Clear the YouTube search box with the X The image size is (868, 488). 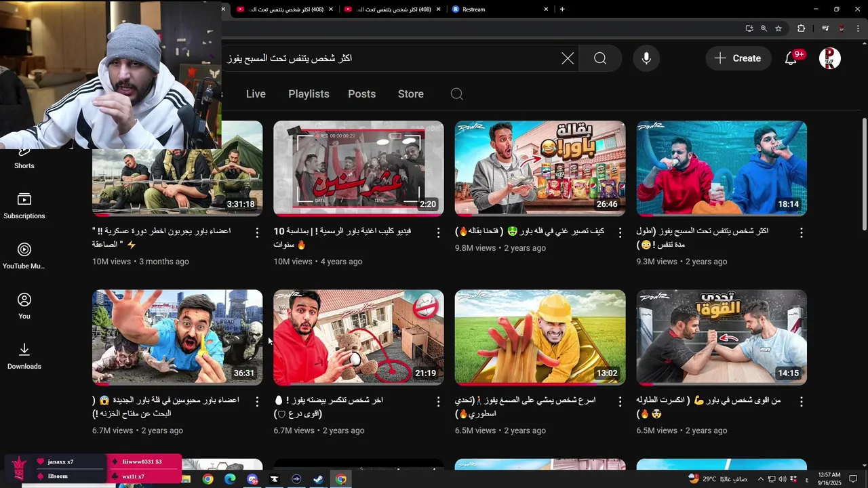tap(568, 58)
